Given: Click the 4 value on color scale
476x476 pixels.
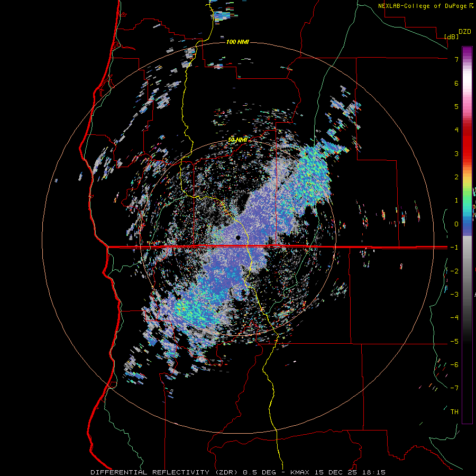Looking at the screenshot, I should click(456, 130).
